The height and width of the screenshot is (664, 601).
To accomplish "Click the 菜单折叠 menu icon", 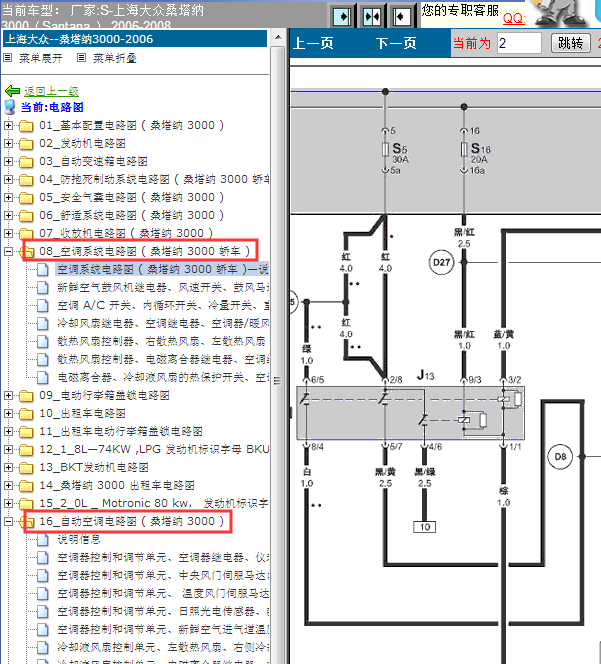I will pyautogui.click(x=81, y=58).
